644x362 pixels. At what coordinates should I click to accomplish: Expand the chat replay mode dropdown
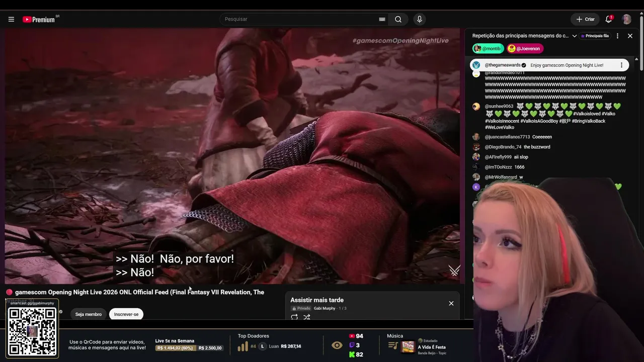click(x=575, y=36)
